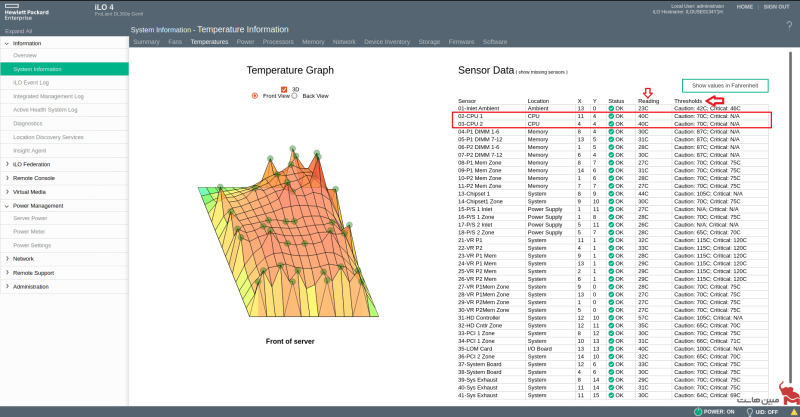
Task: Click the OK status icon for 35-LOM Card
Action: pyautogui.click(x=611, y=349)
